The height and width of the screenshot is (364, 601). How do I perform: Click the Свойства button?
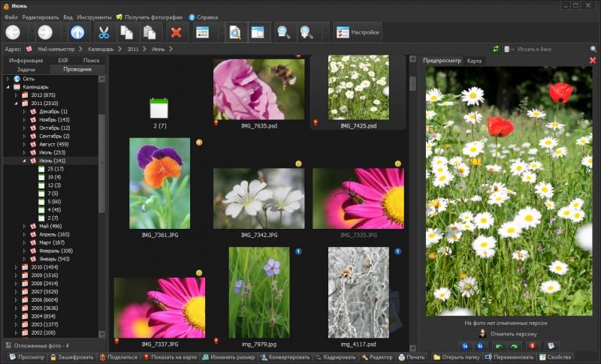tap(555, 357)
